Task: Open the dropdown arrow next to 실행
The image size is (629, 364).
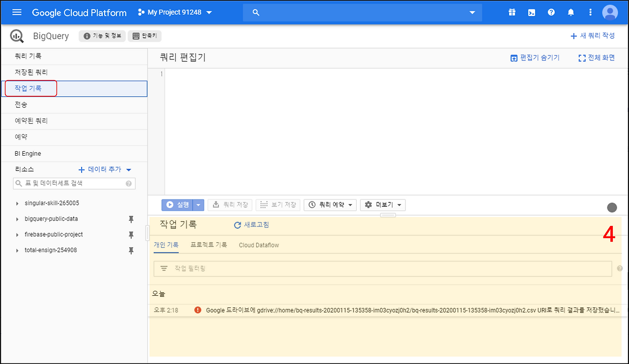Action: [x=199, y=205]
